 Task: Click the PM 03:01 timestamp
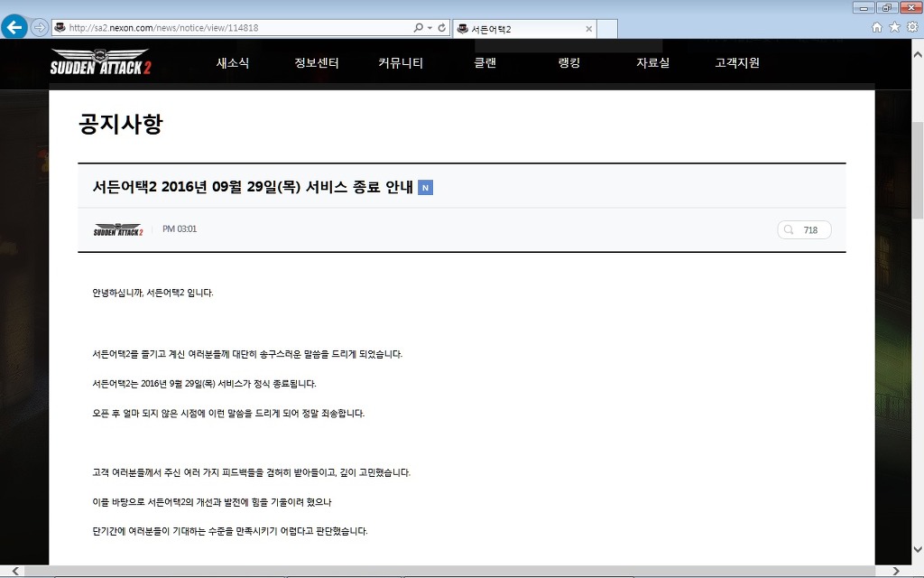click(x=180, y=228)
